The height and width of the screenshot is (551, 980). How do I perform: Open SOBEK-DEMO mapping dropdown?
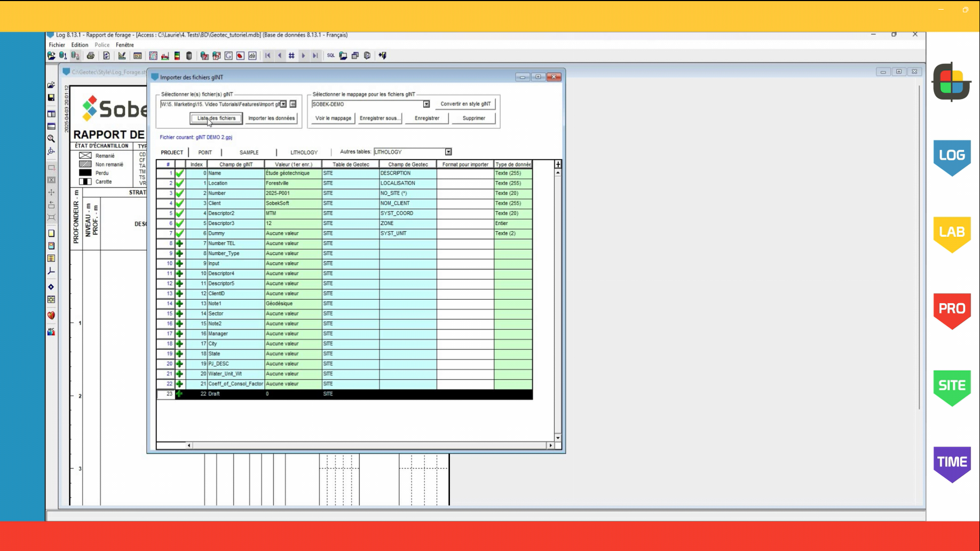point(426,105)
